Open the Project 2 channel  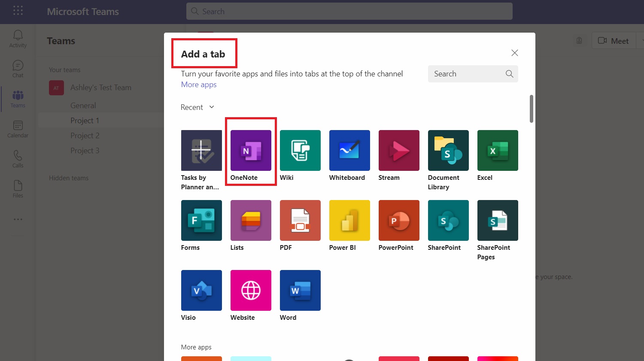pyautogui.click(x=85, y=136)
